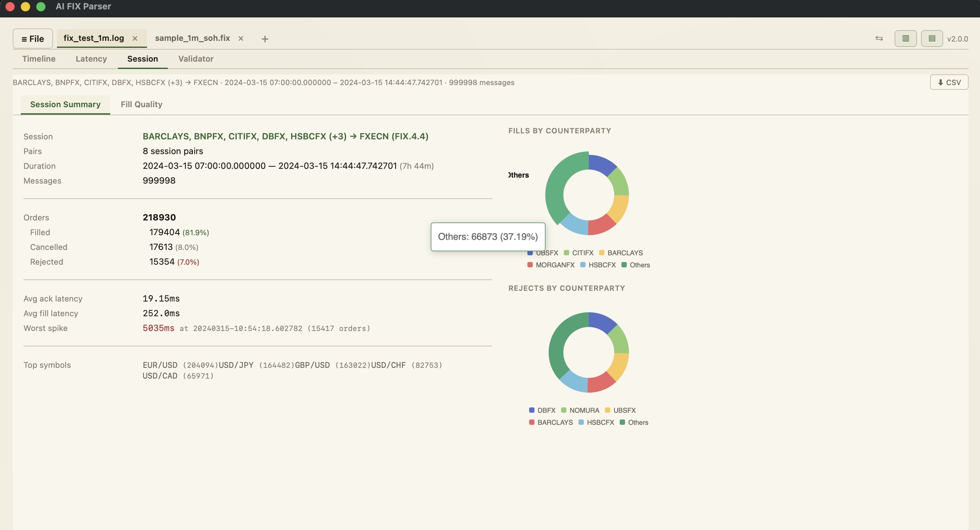Click the Worst spike value 5035ms
This screenshot has width=980, height=530.
pyautogui.click(x=158, y=328)
